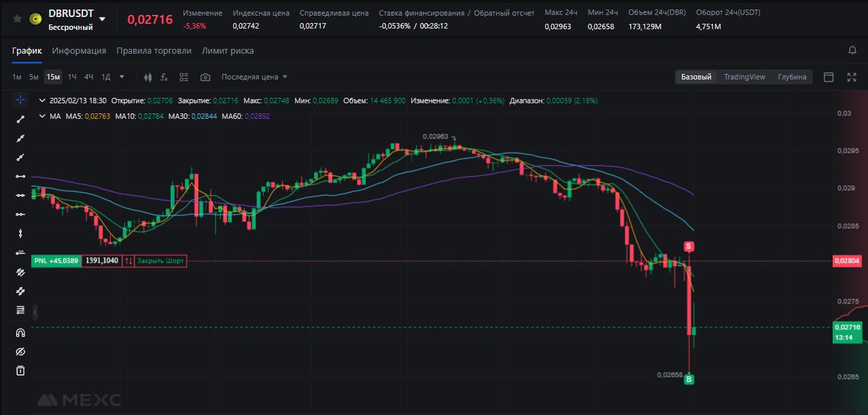Select the Базовый chart mode

point(696,77)
